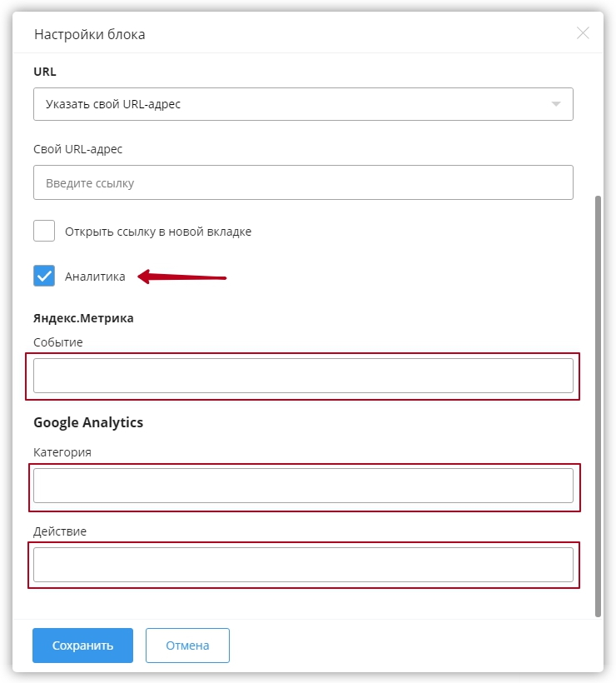Click the Яндекс.Метрика section heading

tap(83, 317)
